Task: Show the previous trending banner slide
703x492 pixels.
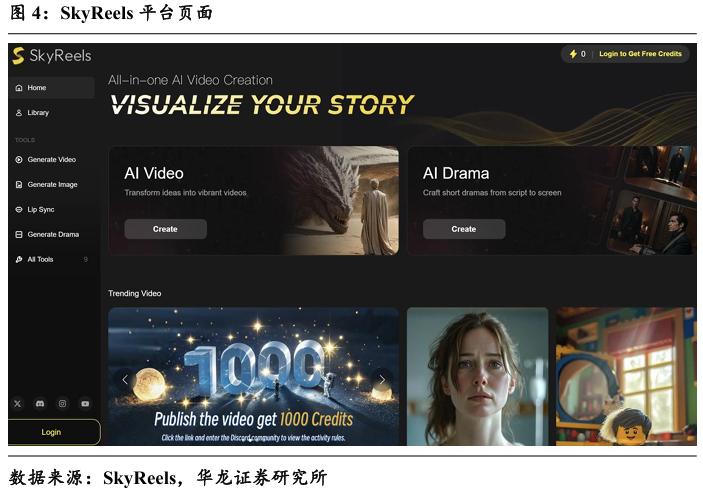Action: [125, 380]
